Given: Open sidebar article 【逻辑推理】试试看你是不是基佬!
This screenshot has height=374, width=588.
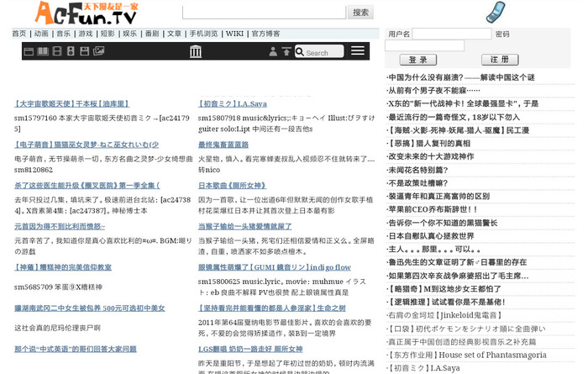Looking at the screenshot, I should (x=447, y=303).
